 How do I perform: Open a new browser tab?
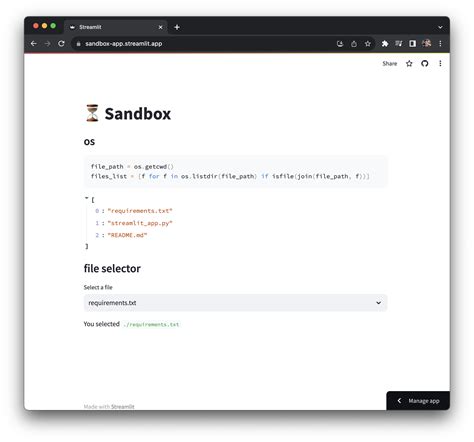tap(177, 27)
